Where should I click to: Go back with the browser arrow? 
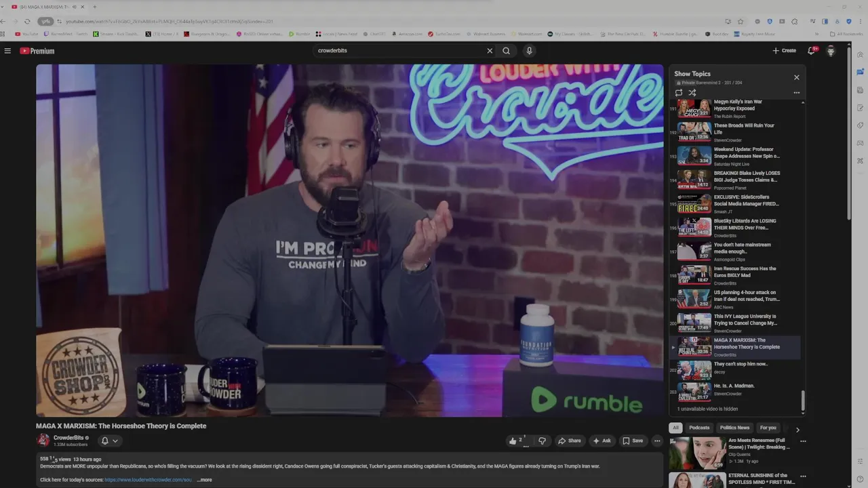coord(3,22)
